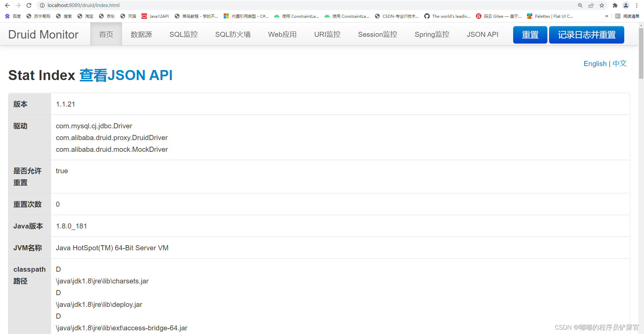Open the Extensions puzzle menu
The width and height of the screenshot is (644, 334).
tap(615, 5)
